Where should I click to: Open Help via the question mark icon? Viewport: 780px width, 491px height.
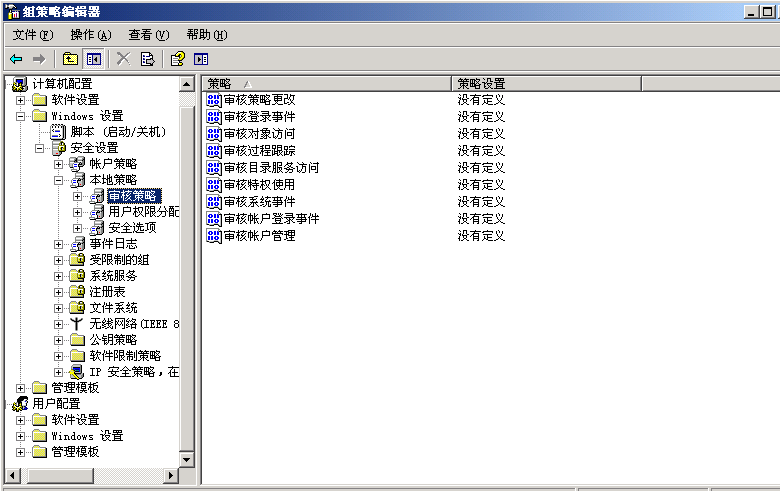pos(177,59)
